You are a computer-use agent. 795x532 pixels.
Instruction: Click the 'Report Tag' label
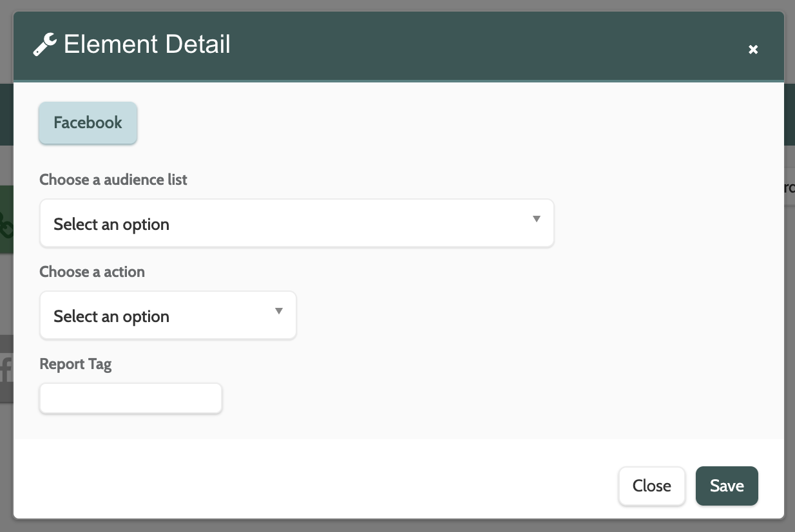75,364
